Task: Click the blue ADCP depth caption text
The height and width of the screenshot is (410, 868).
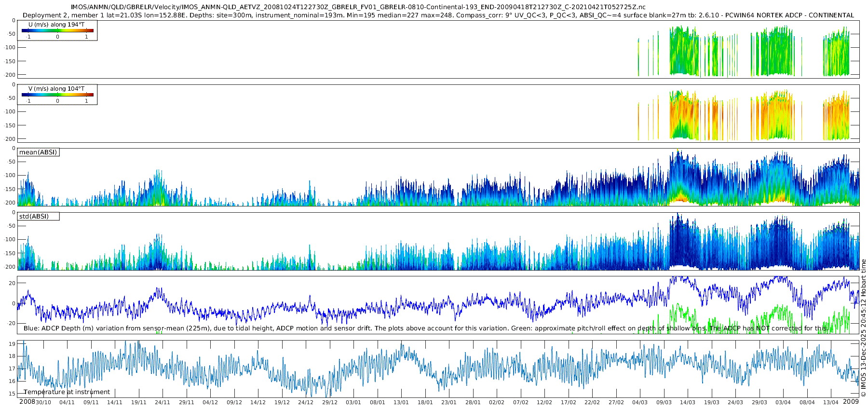Action: click(x=425, y=328)
